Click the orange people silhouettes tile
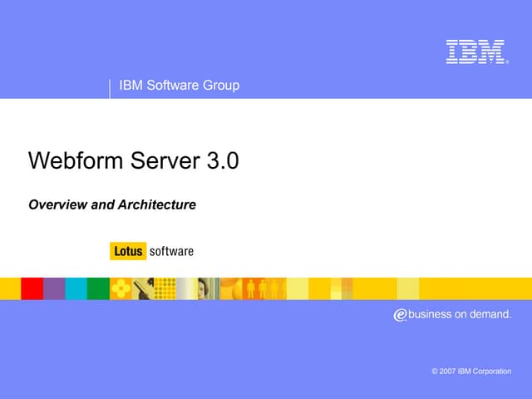The image size is (532, 399). 264,288
